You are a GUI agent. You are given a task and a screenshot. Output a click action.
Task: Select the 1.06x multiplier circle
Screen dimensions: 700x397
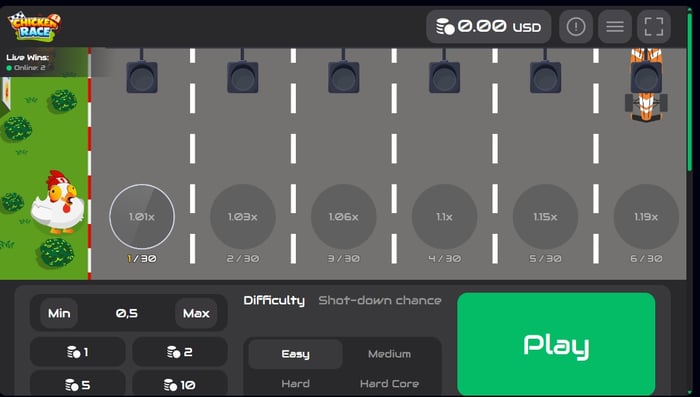[x=344, y=217]
